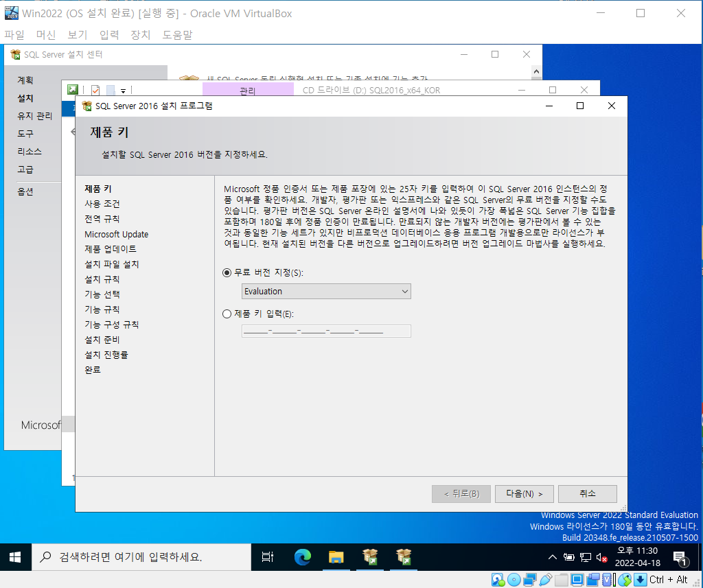The image size is (703, 588).
Task: Click VirtualBox window title bar icon
Action: [x=11, y=13]
